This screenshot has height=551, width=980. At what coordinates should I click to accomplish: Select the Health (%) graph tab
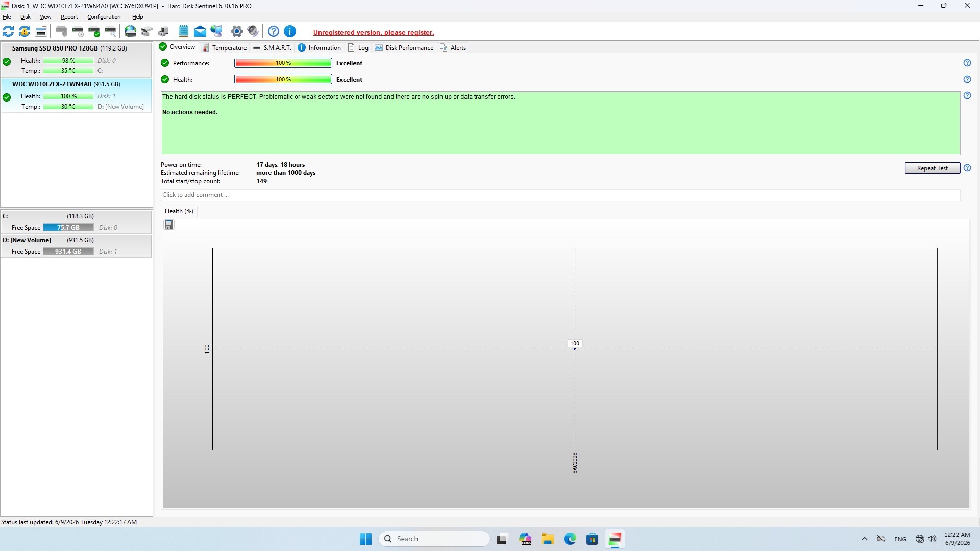pos(179,211)
